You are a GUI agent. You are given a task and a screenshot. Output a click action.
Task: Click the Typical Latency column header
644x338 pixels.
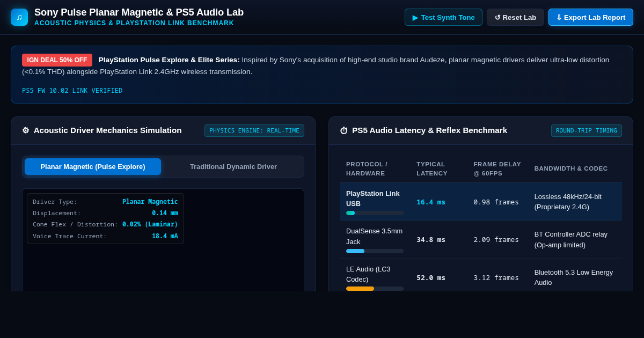(x=432, y=168)
